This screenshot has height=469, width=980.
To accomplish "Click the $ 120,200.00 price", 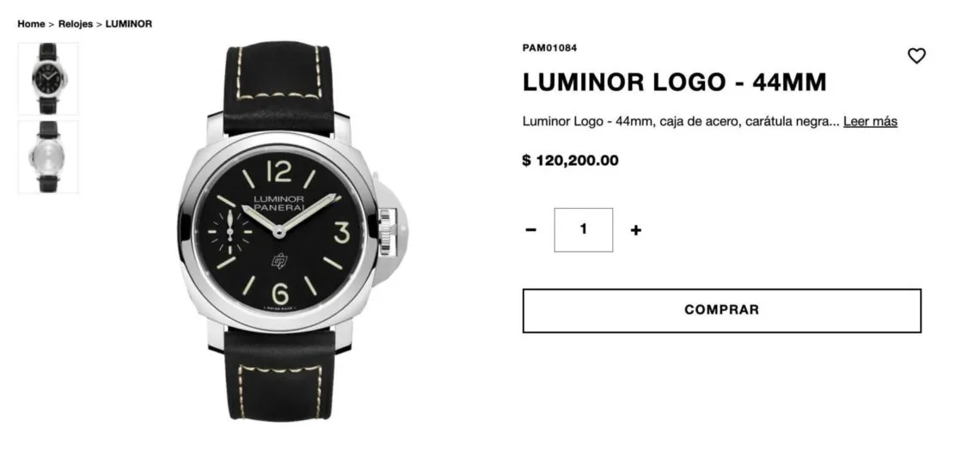I will click(x=571, y=161).
